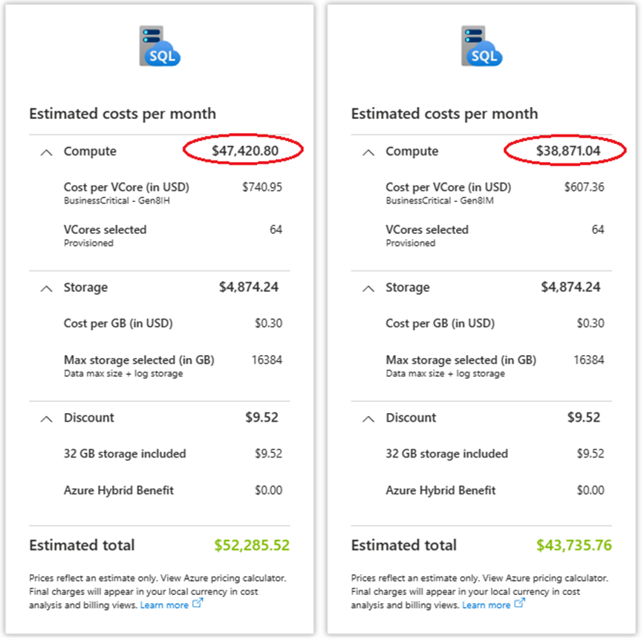Collapse the Compute section in right panel
The height and width of the screenshot is (644, 644).
368,153
